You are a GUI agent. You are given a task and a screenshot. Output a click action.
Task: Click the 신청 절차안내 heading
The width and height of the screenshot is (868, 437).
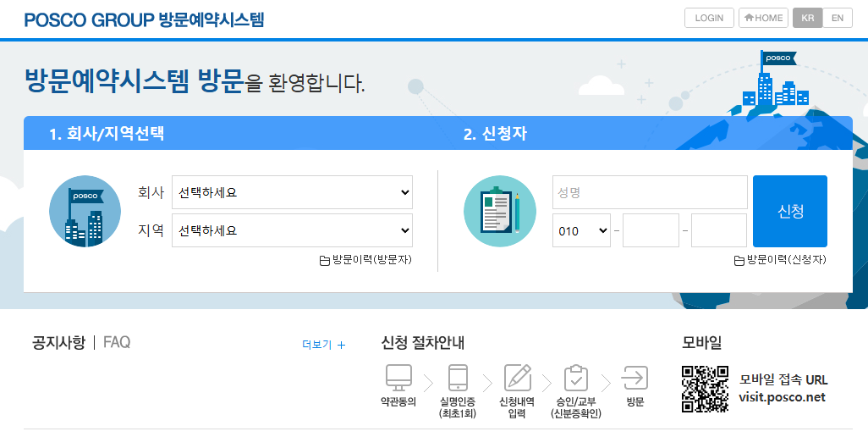pos(422,343)
